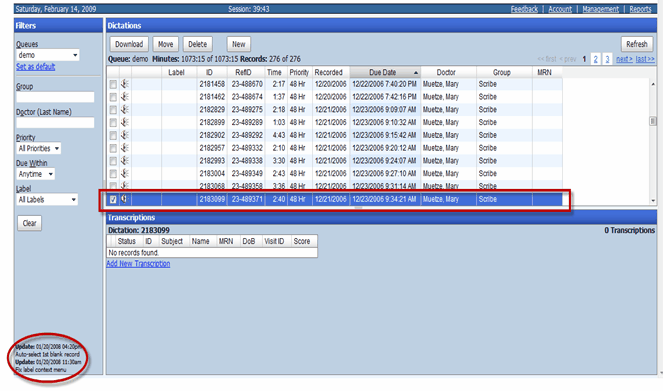The width and height of the screenshot is (663, 391).
Task: Click scrollbar down arrow in dictations list
Action: [653, 201]
